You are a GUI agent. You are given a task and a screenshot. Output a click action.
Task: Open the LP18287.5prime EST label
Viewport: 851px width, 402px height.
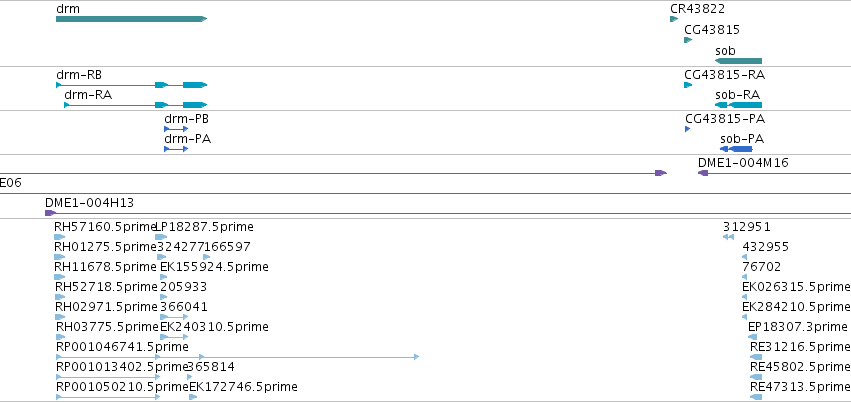click(x=205, y=227)
